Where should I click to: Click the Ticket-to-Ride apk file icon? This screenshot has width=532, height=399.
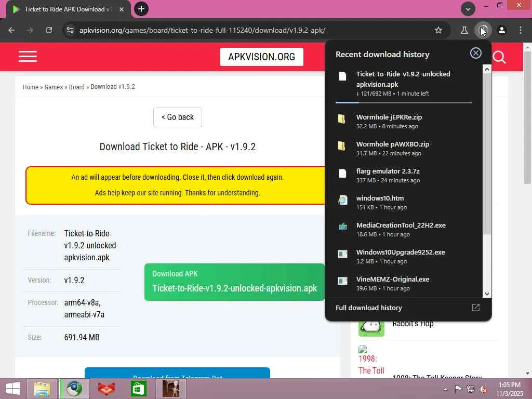[342, 76]
